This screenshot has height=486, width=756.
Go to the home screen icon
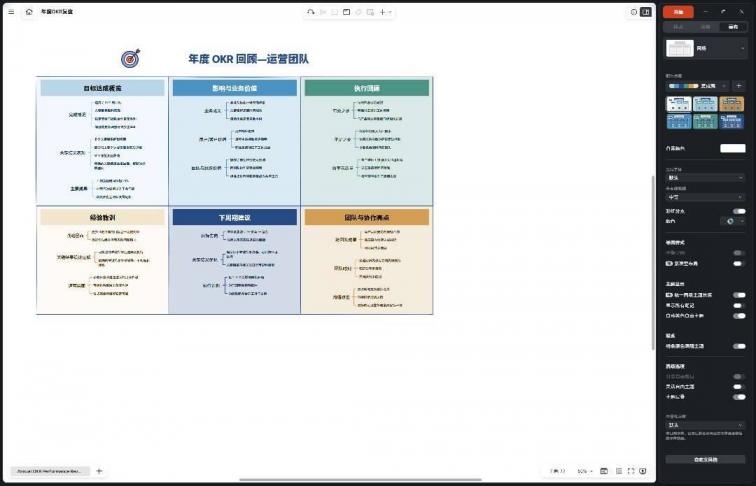click(29, 12)
